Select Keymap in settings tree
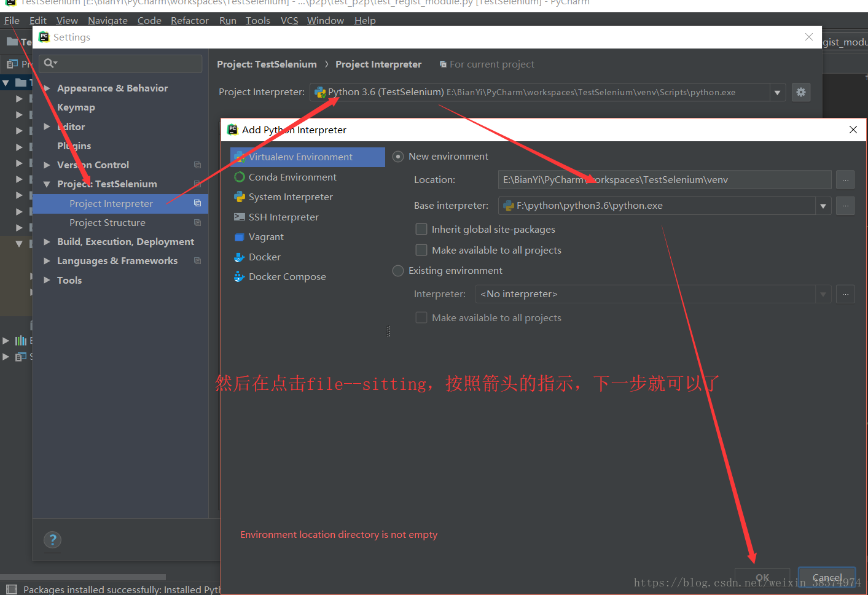 tap(76, 107)
